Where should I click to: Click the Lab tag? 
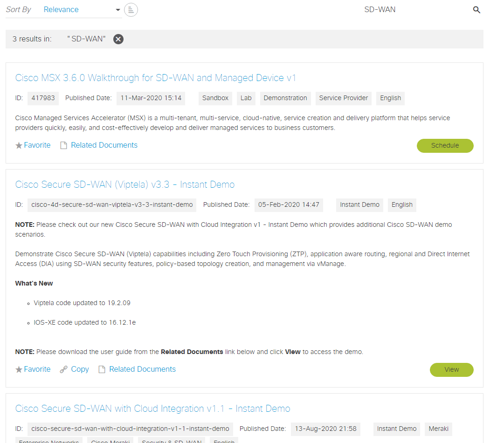coord(246,98)
